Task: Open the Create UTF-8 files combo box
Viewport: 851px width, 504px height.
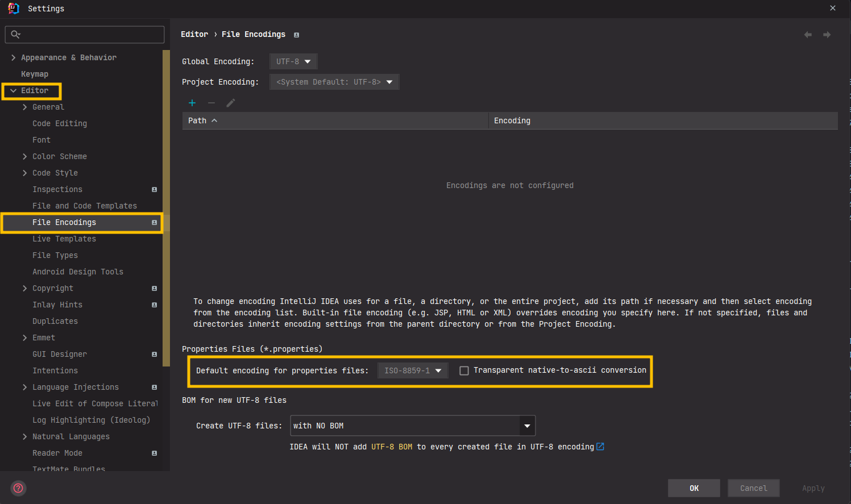Action: coord(413,426)
